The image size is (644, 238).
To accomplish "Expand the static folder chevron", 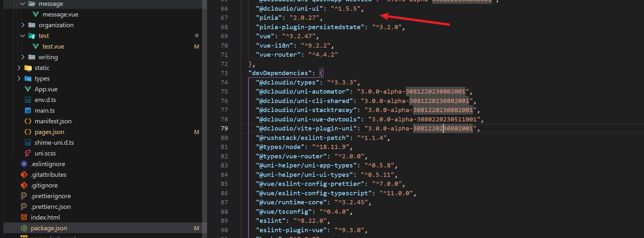I will [19, 68].
